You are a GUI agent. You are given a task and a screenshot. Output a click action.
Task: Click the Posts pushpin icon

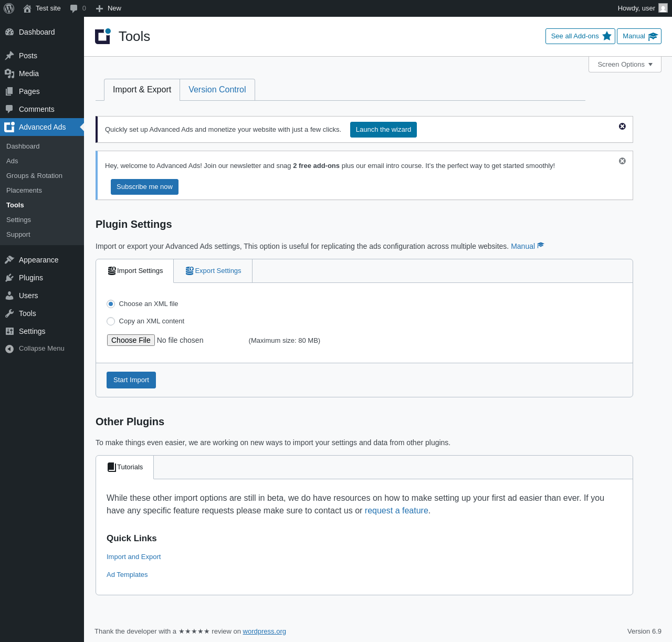[9, 56]
